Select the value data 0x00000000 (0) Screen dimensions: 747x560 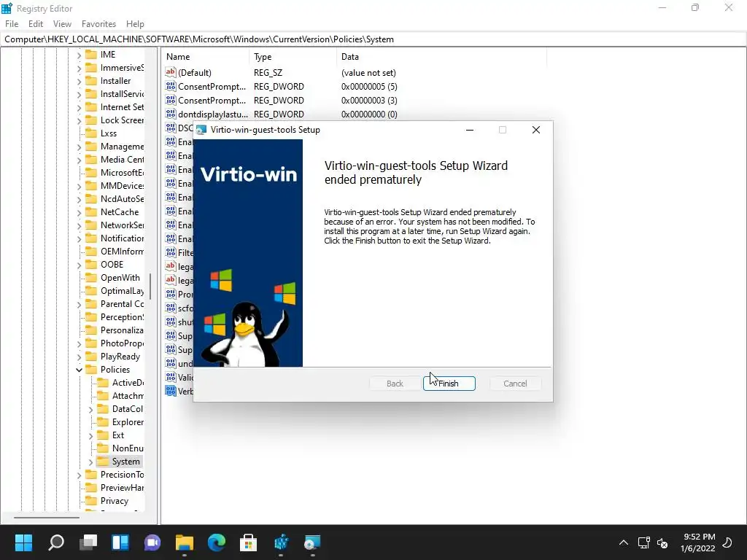[369, 114]
